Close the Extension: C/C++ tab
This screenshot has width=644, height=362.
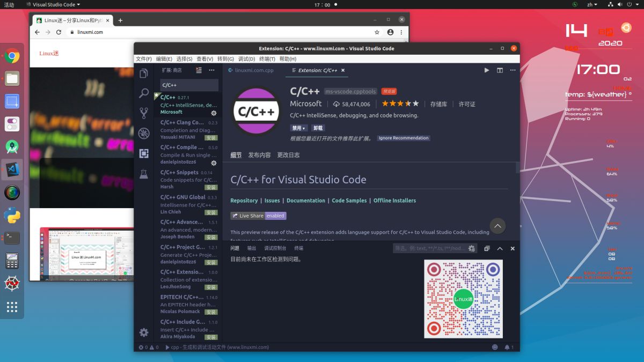[343, 70]
